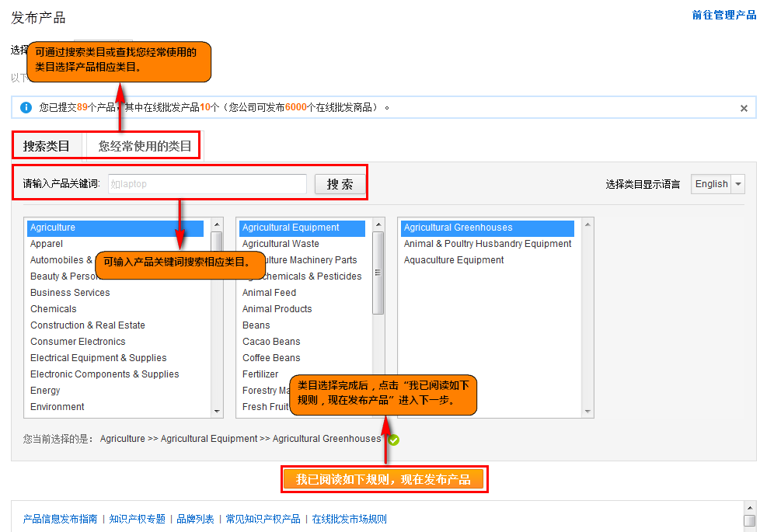Choose Animal Feed subcategory
This screenshot has width=760, height=532.
point(269,293)
